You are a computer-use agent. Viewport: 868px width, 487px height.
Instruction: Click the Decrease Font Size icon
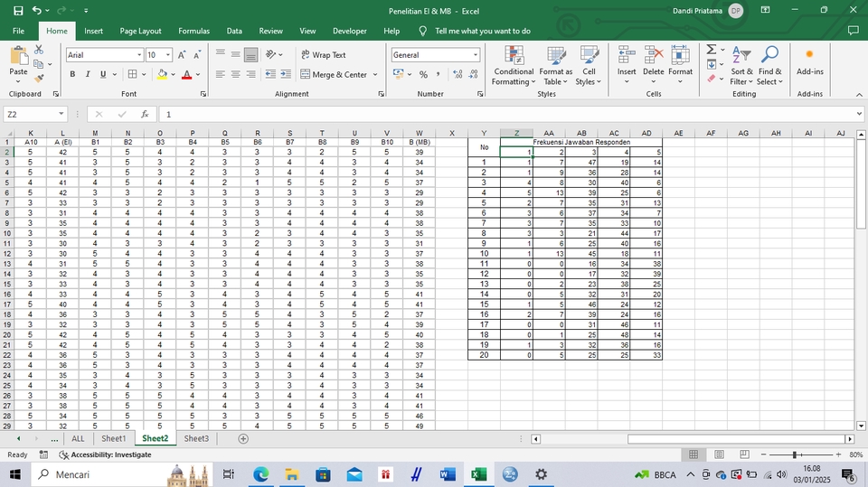coord(197,55)
